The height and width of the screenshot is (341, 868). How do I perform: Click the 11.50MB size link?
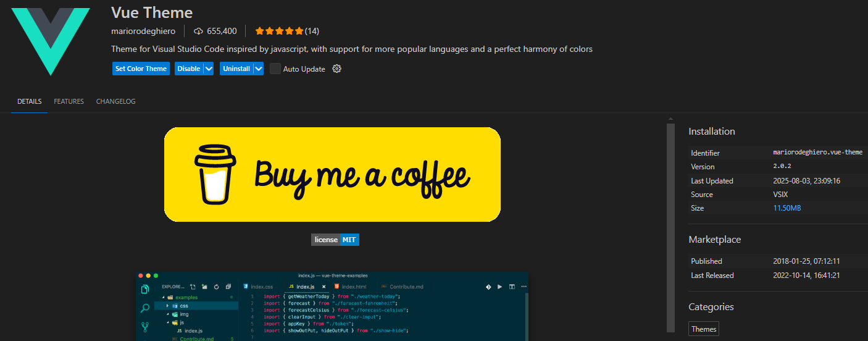click(787, 208)
